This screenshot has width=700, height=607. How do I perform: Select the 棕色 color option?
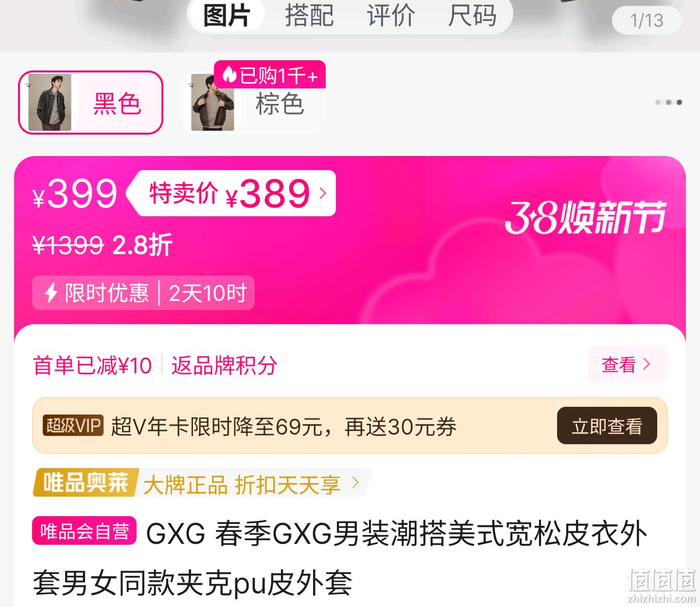(253, 103)
